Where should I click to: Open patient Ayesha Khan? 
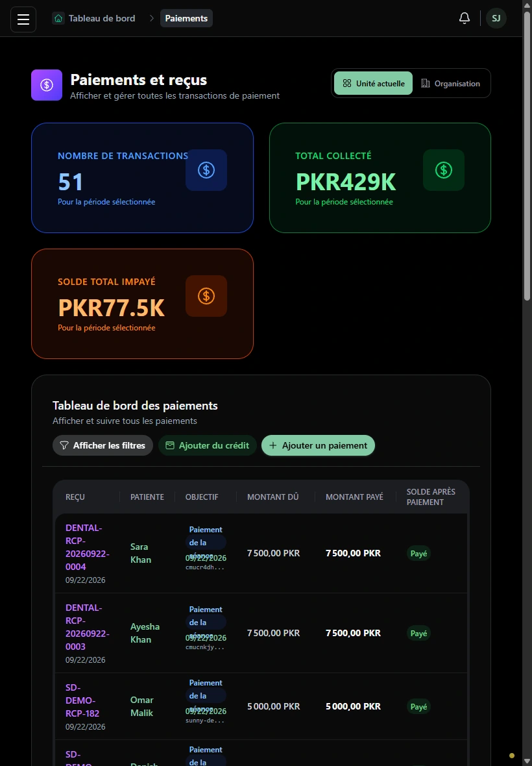pyautogui.click(x=145, y=633)
